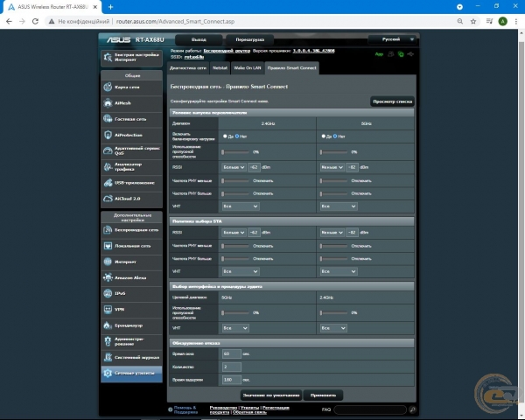Viewport: 525px width, 420px height.
Task: Open STA policy 2.4GHz VHT dropdown
Action: click(x=241, y=271)
